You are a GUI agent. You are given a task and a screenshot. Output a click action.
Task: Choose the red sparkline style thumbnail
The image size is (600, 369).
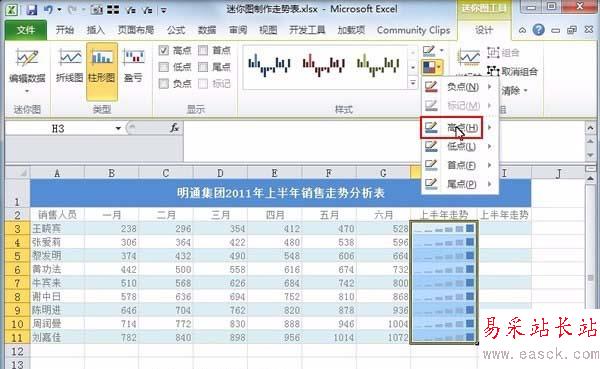click(x=324, y=65)
